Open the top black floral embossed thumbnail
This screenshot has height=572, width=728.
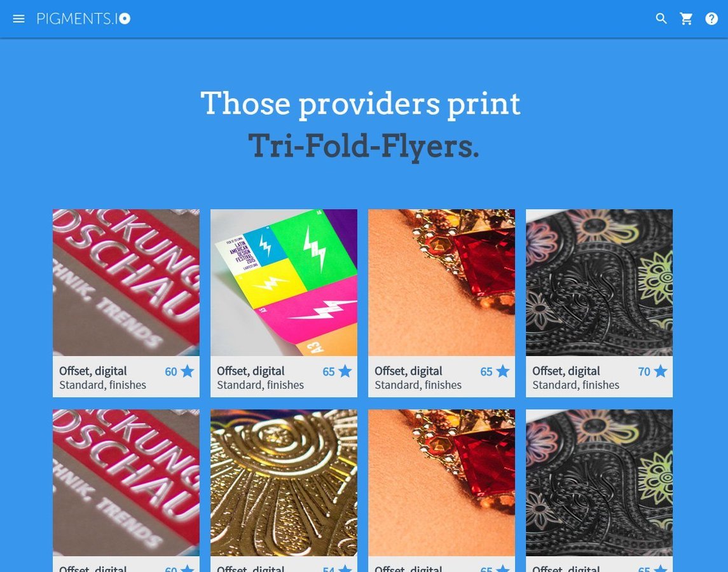(599, 282)
